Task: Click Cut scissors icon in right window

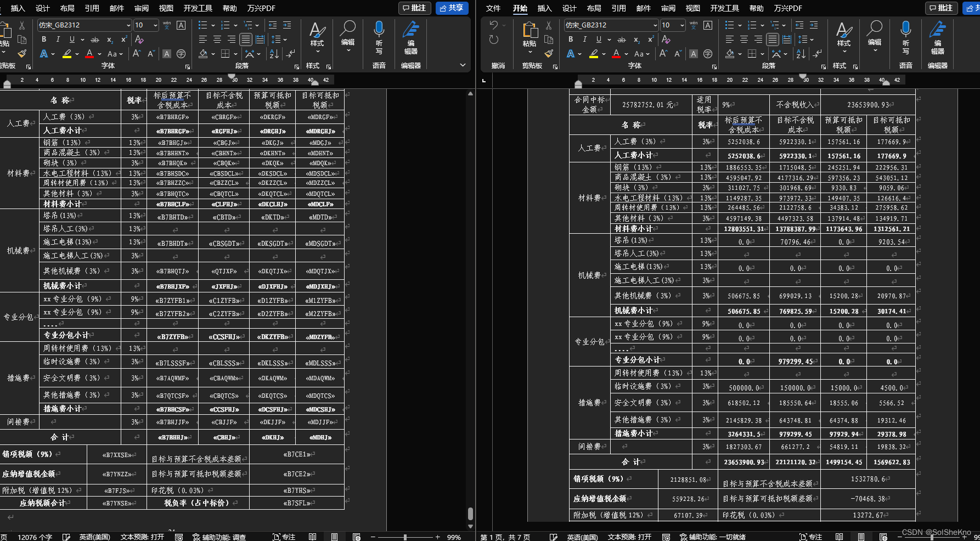Action: point(548,25)
